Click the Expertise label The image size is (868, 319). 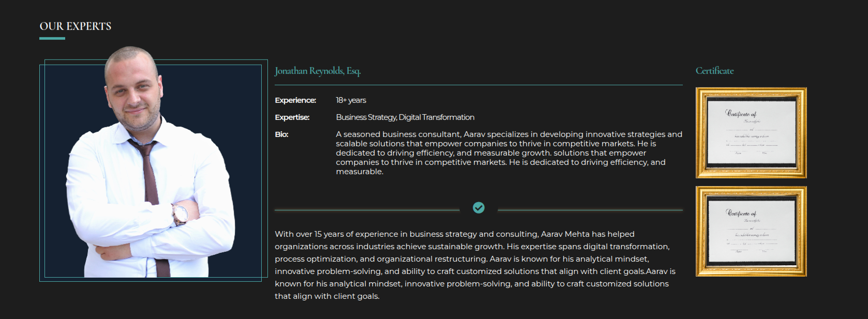coord(292,117)
